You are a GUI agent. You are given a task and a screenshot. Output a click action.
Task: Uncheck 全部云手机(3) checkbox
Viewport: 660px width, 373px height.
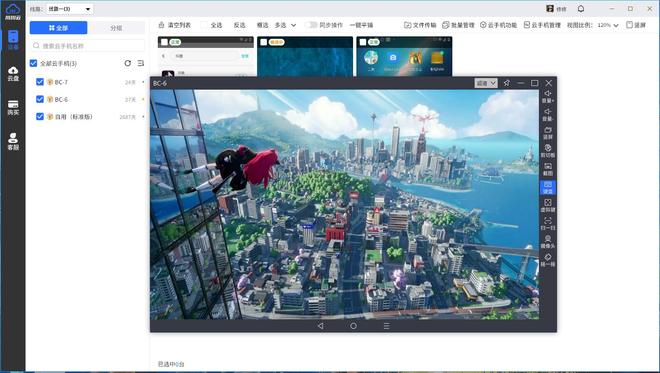pos(33,63)
